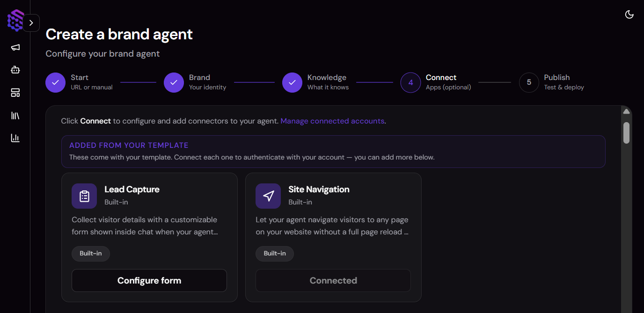Return to the Knowledge step
This screenshot has height=313, width=644.
click(292, 82)
